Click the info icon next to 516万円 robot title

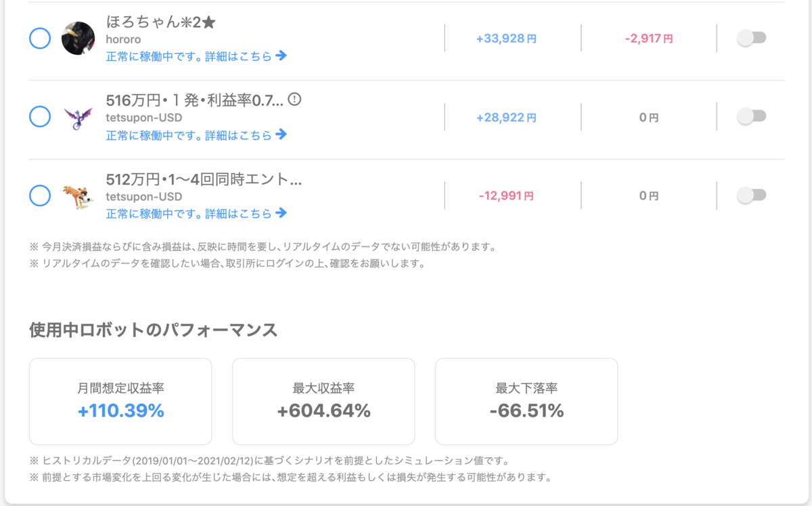click(294, 99)
